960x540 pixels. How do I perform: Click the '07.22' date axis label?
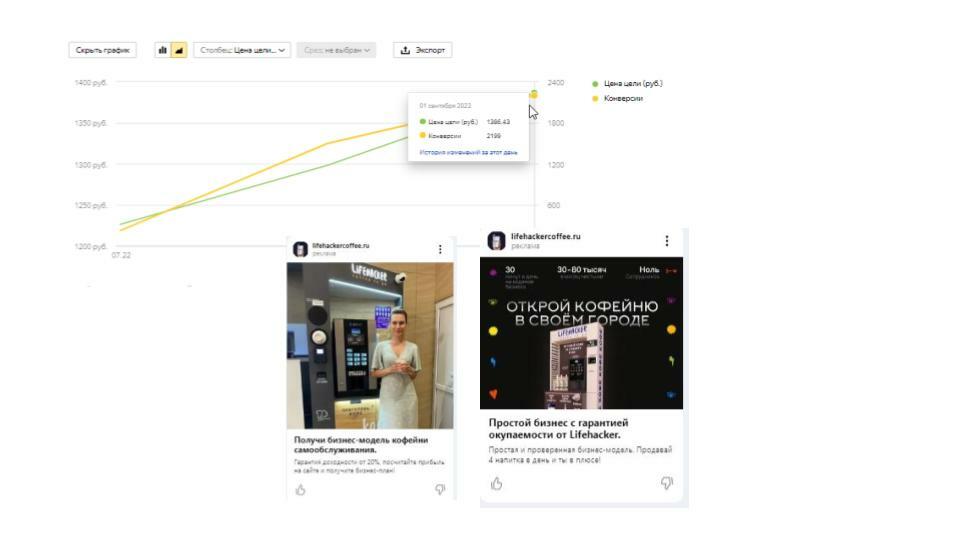coord(121,255)
